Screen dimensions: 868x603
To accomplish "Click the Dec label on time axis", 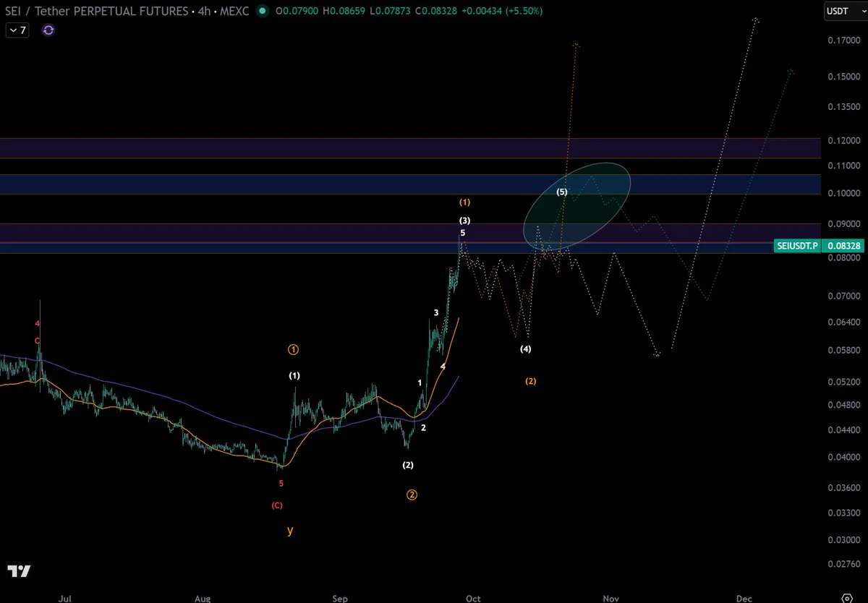I will coord(744,599).
